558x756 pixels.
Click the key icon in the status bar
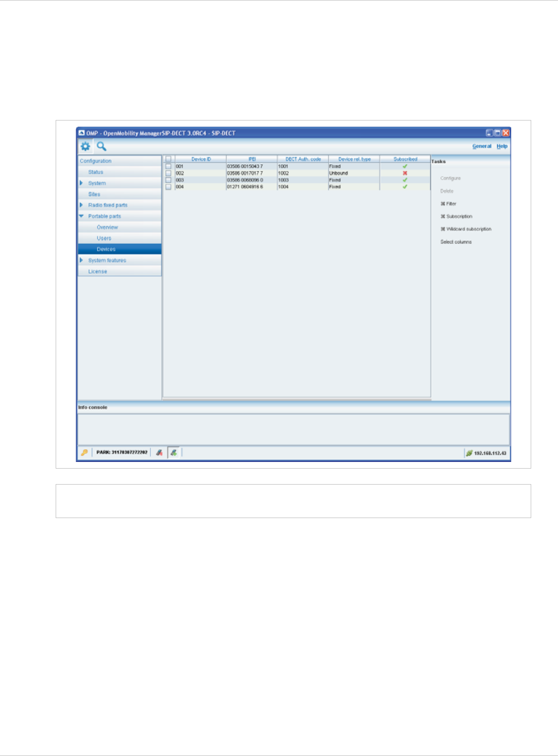point(84,453)
